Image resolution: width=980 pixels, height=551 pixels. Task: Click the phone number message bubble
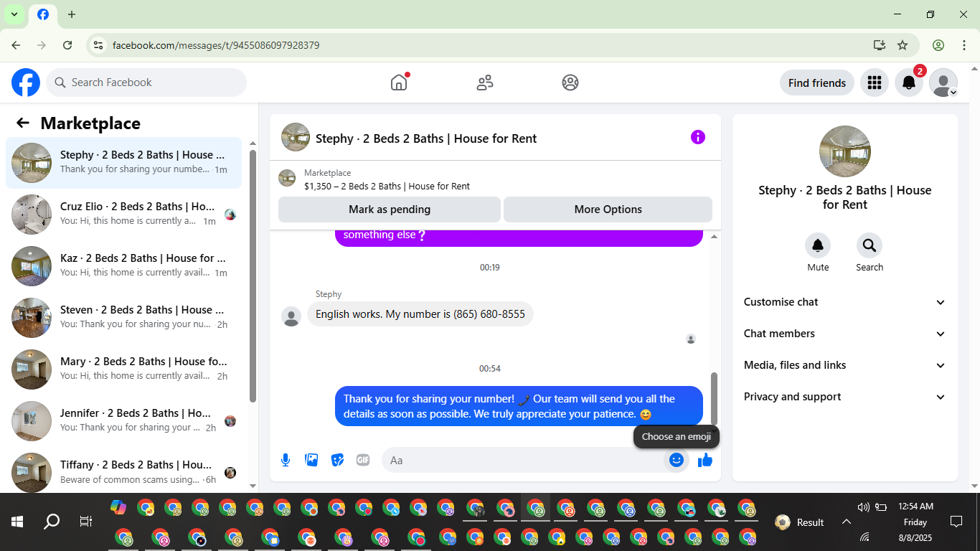[x=420, y=314]
